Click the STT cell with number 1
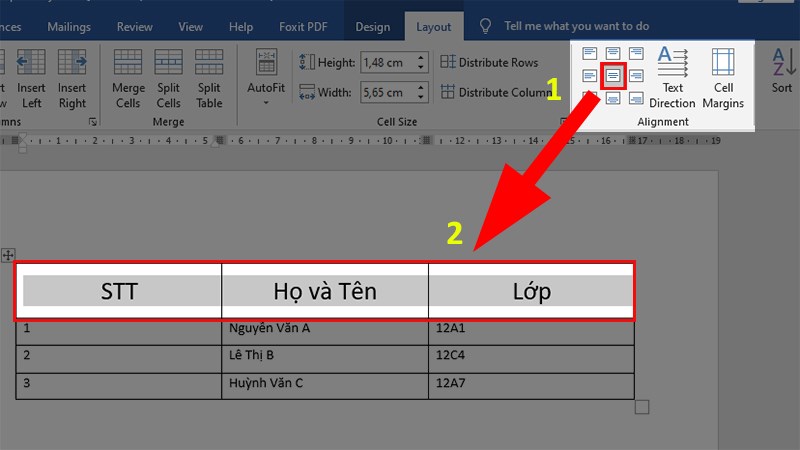Viewport: 800px width, 450px height. tap(119, 332)
